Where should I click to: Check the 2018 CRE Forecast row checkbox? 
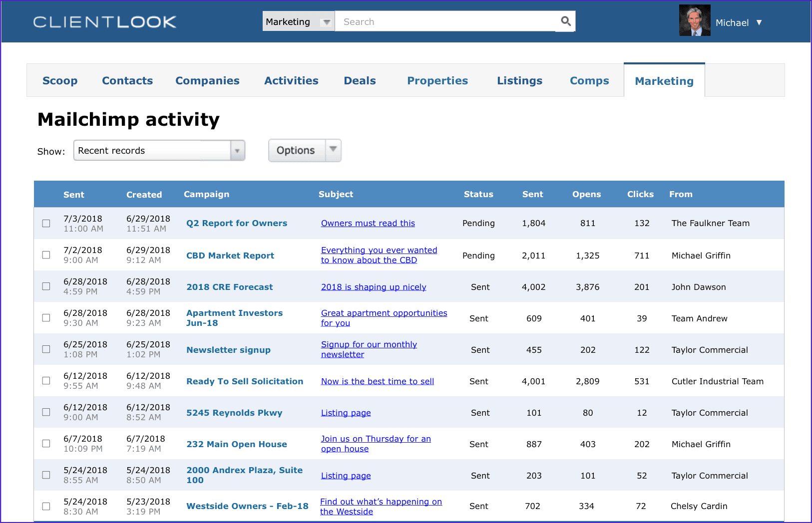[46, 286]
